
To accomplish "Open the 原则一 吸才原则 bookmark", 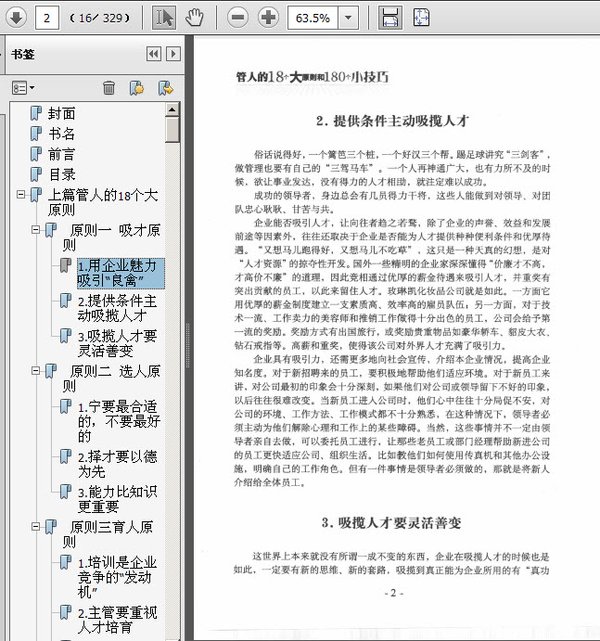I will point(112,238).
